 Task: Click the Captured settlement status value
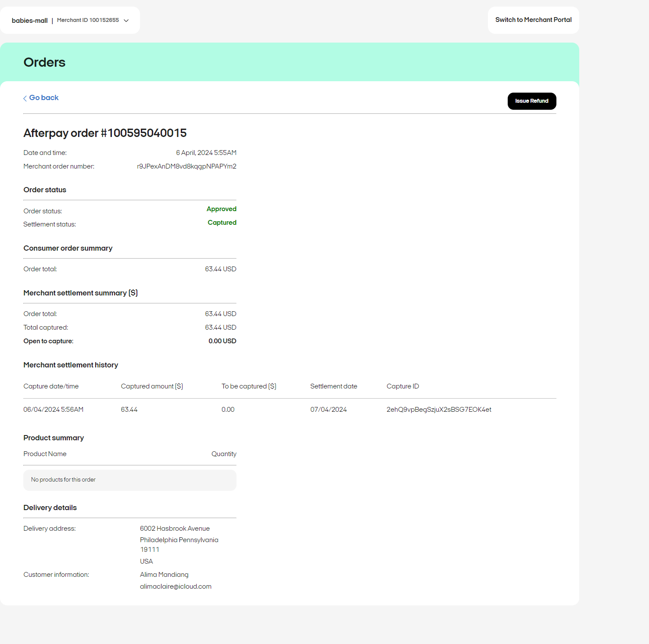222,223
